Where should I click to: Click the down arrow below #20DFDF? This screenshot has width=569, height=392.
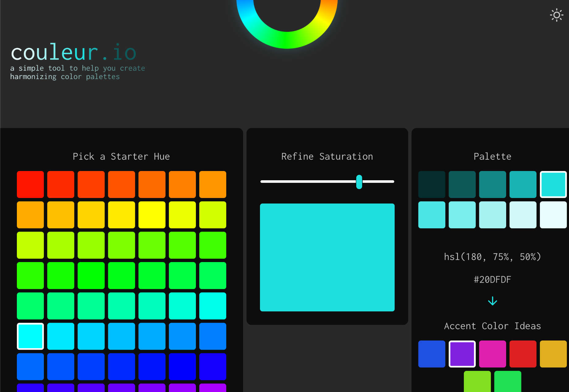pos(492,301)
